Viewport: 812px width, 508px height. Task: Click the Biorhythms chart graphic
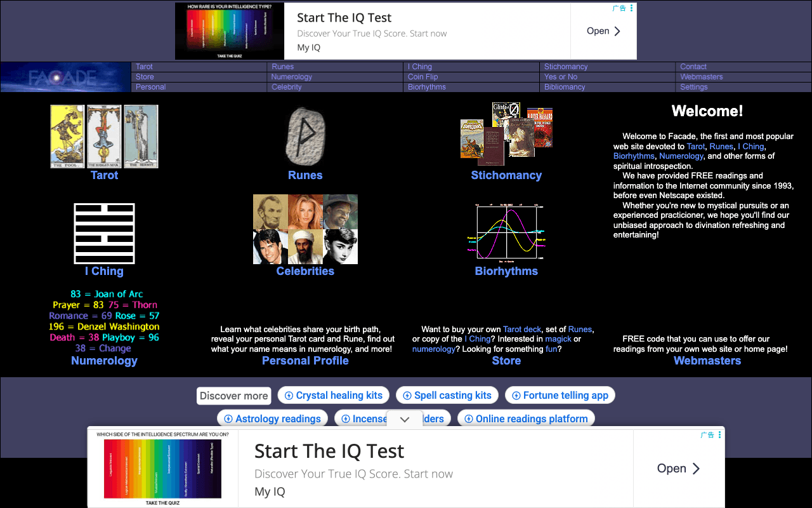pyautogui.click(x=506, y=232)
